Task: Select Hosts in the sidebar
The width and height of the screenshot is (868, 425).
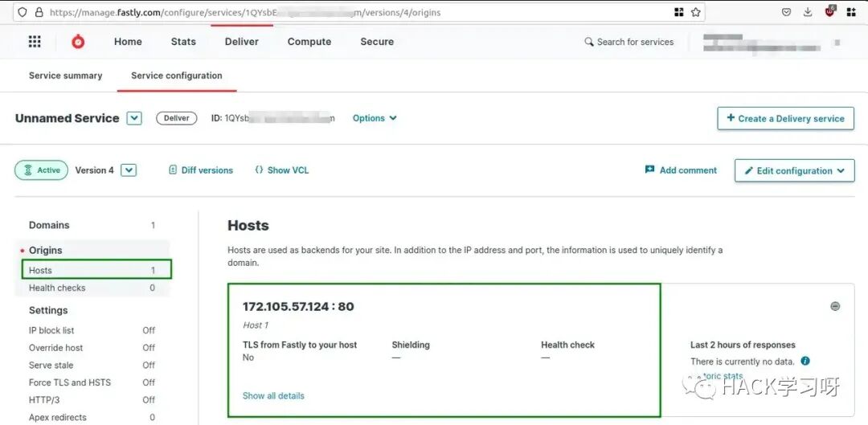Action: tap(96, 270)
